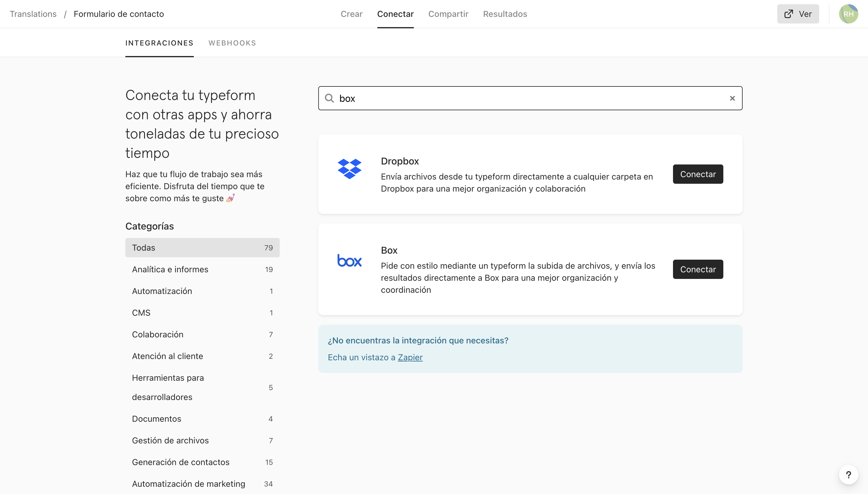Connect the Box integration
Image resolution: width=868 pixels, height=494 pixels.
click(x=698, y=269)
